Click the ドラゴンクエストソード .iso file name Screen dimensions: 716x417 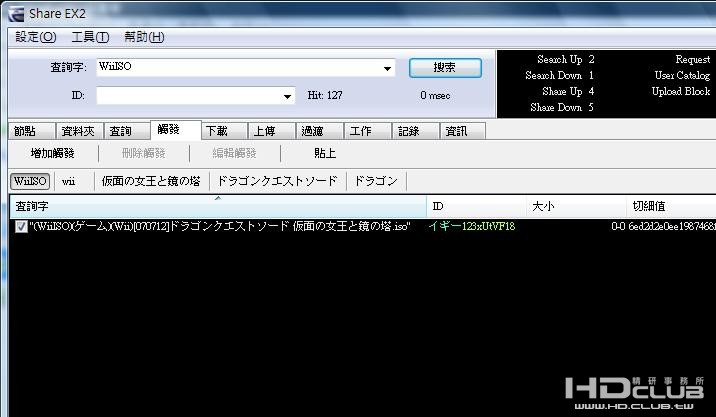220,226
